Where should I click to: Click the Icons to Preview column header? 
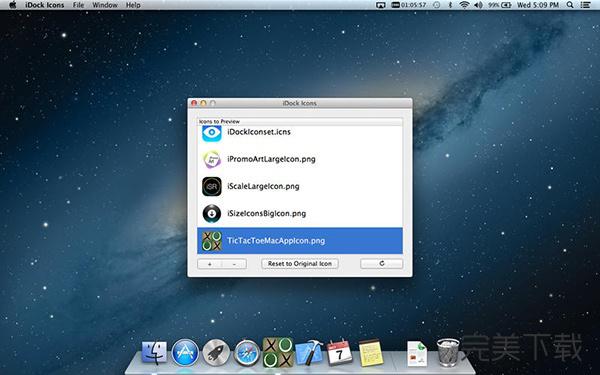pyautogui.click(x=300, y=122)
